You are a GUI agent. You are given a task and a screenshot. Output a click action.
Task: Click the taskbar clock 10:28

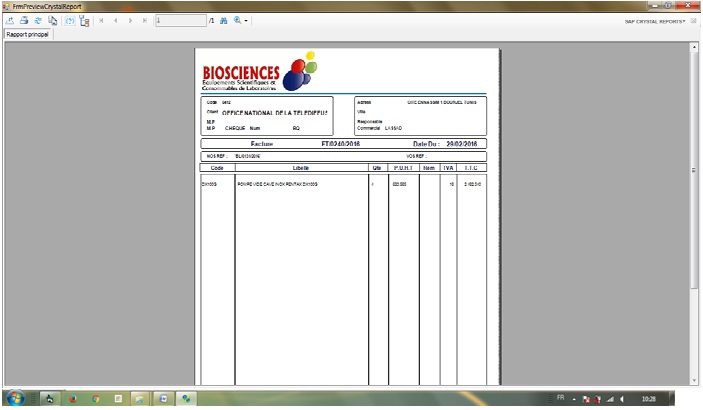(x=648, y=399)
